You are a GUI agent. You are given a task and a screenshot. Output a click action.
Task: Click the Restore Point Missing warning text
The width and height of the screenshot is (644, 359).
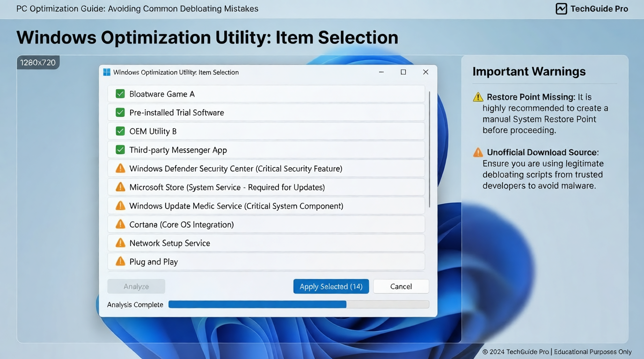545,114
